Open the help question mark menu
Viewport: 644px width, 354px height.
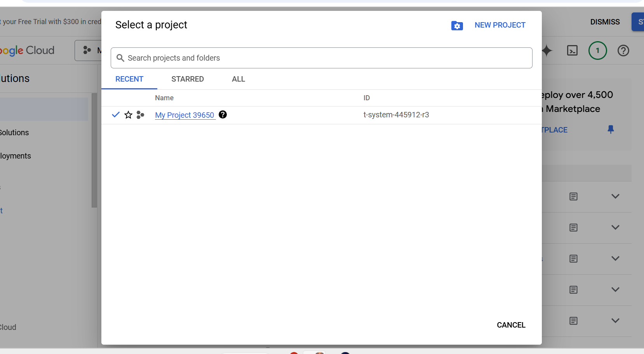click(623, 51)
